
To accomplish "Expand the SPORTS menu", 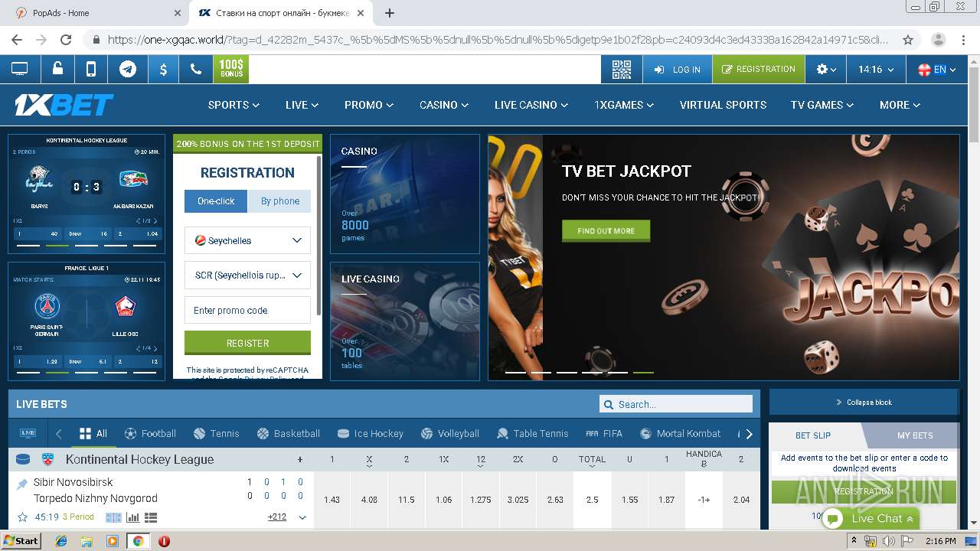I will tap(234, 105).
